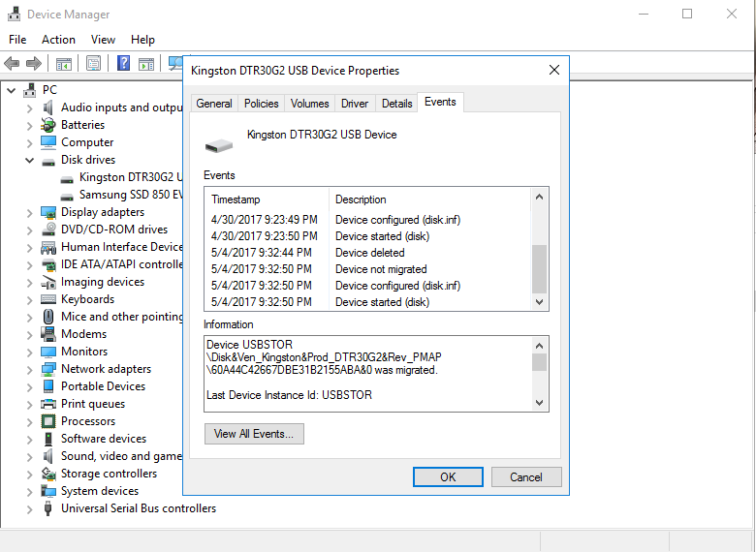Image resolution: width=756 pixels, height=552 pixels.
Task: Click the Forward arrow toolbar icon
Action: coord(34,63)
